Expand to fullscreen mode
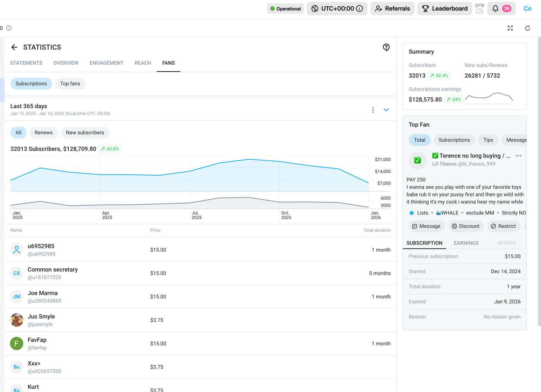 click(510, 28)
